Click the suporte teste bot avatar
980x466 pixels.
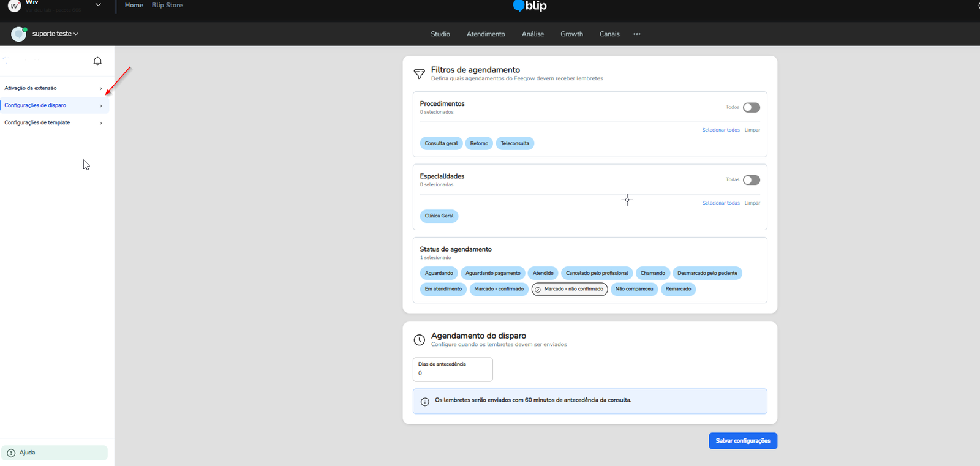tap(19, 34)
